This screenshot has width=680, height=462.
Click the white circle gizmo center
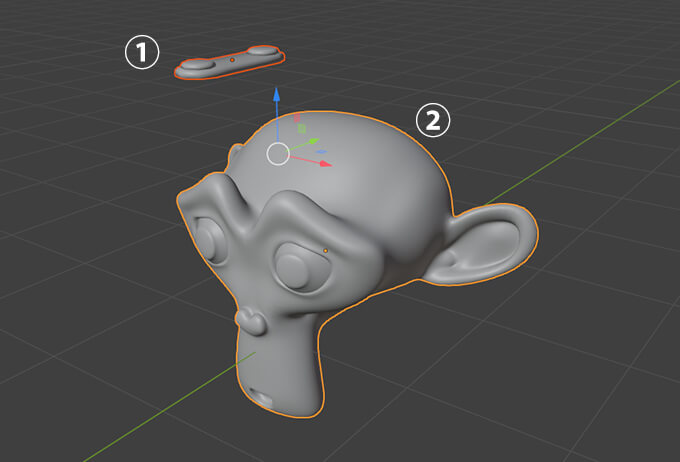278,153
